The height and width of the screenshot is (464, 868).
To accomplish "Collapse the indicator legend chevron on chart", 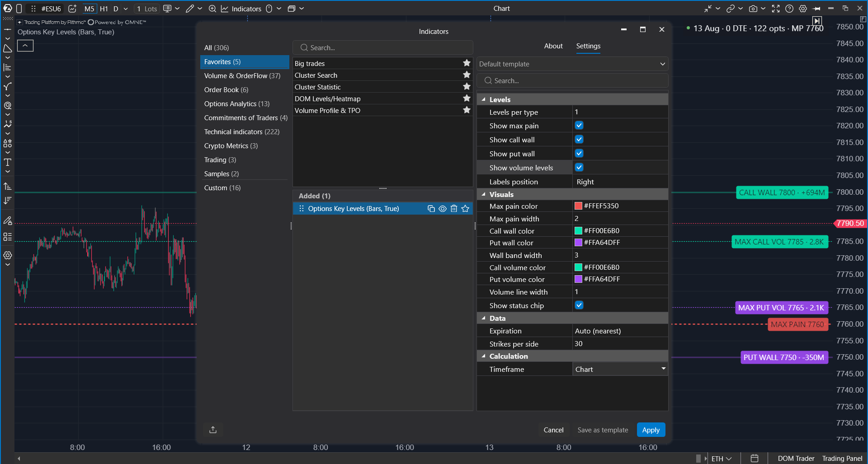I will point(25,46).
